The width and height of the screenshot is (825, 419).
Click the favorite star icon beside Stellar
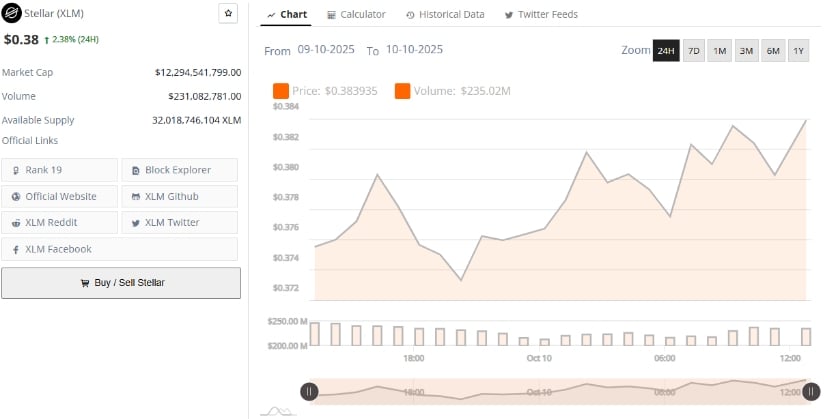[x=228, y=14]
